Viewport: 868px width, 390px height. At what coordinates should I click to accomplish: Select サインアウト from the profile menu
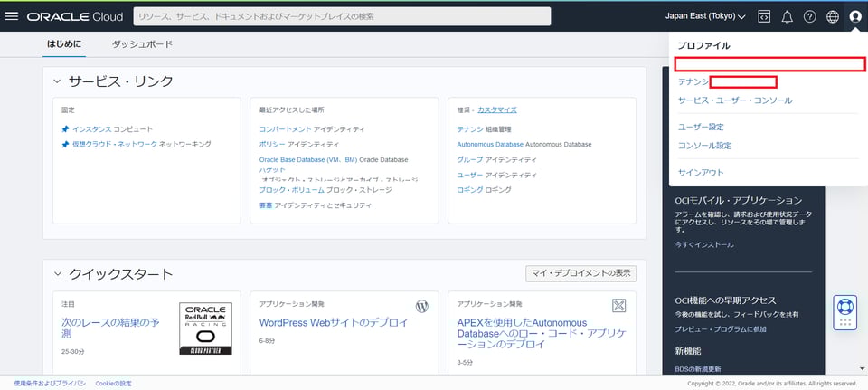point(701,172)
